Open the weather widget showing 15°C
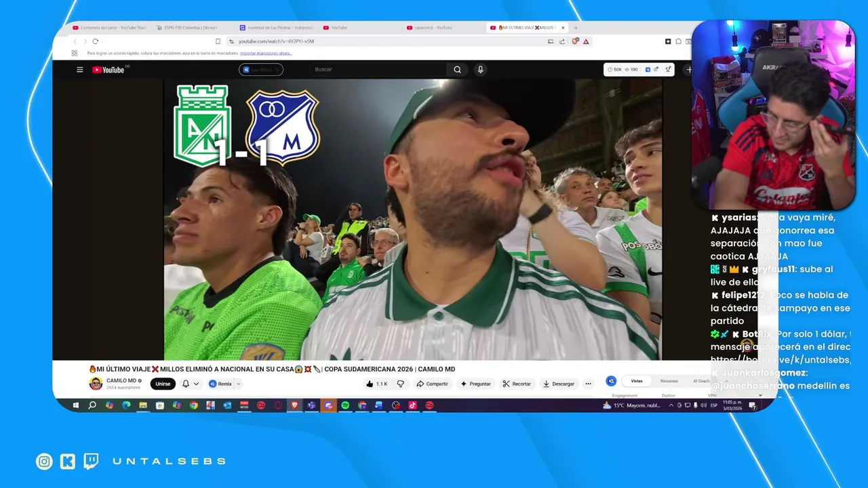Viewport: 868px width, 488px height. coord(631,405)
